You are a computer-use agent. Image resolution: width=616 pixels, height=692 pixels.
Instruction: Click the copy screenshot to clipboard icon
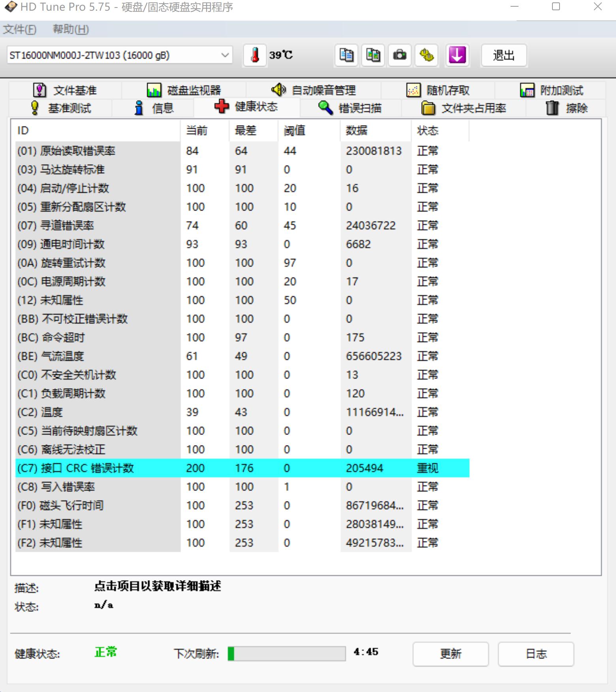(x=373, y=55)
